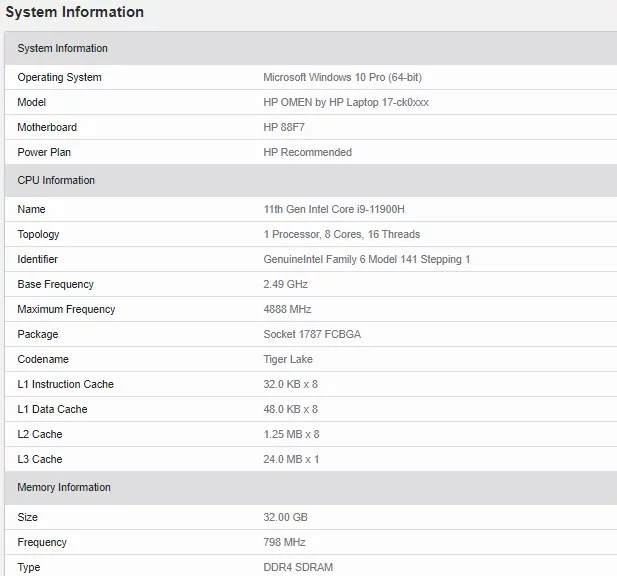
Task: Click the 2.49 GHz base frequency value
Action: (x=285, y=284)
